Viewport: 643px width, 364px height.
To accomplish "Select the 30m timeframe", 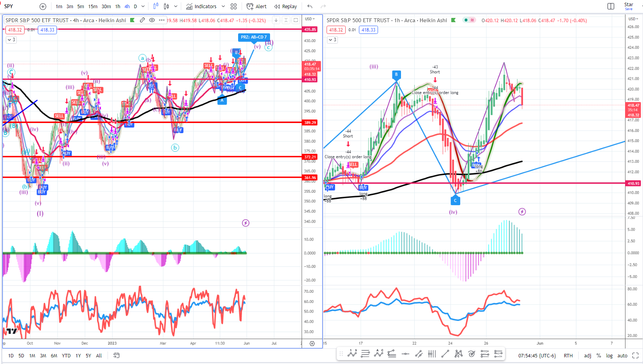I will tap(106, 7).
